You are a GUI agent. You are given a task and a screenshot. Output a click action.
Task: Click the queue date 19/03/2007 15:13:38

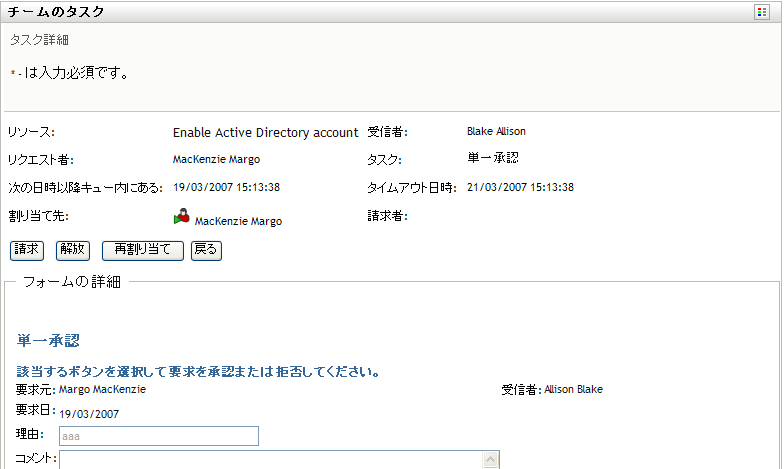(x=226, y=187)
